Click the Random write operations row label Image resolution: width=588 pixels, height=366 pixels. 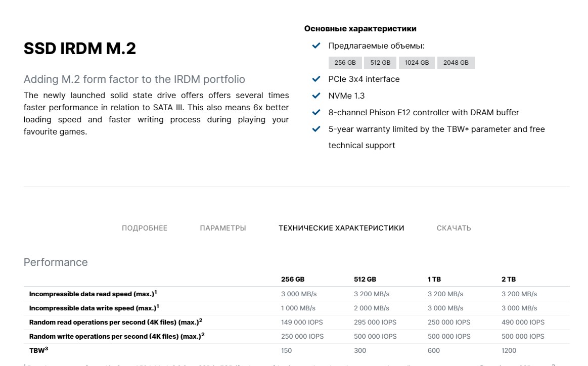(117, 336)
